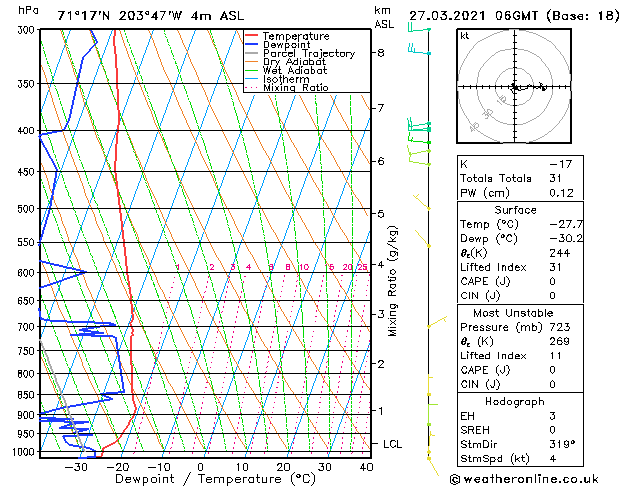Click the 1000 pressure level label
Screen dimensions: 629x486
tap(25, 452)
